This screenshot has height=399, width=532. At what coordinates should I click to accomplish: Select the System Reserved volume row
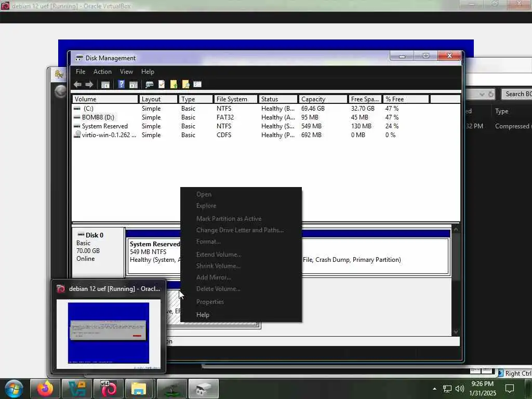pyautogui.click(x=266, y=126)
